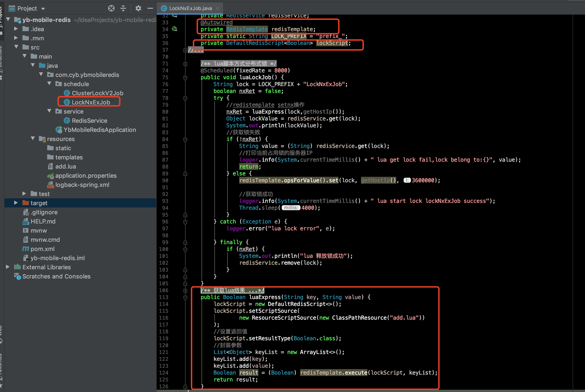Open ClusterLockV2Job class file

(98, 93)
